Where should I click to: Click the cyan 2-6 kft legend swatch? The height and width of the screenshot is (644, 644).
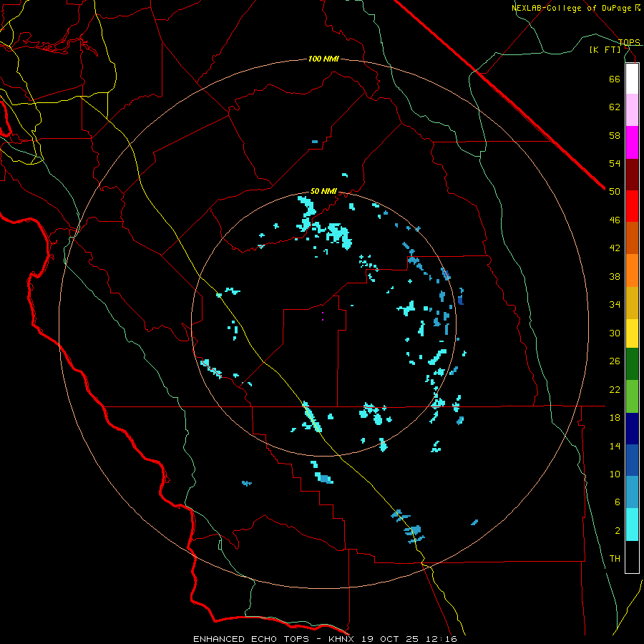[632, 525]
